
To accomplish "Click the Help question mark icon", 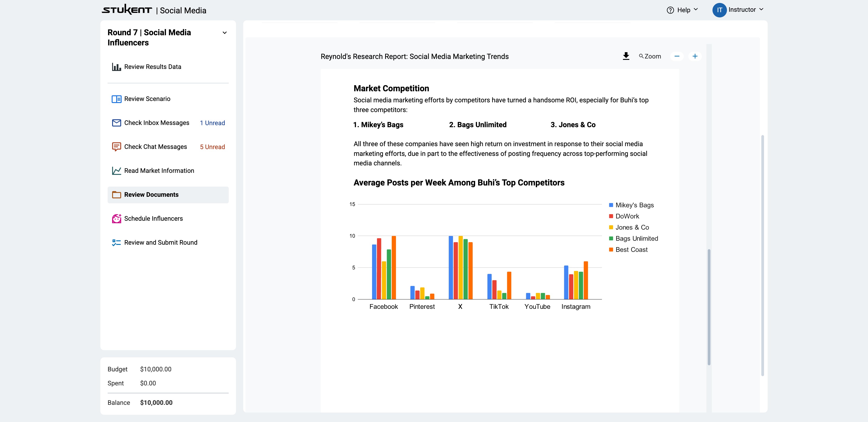I will 670,10.
